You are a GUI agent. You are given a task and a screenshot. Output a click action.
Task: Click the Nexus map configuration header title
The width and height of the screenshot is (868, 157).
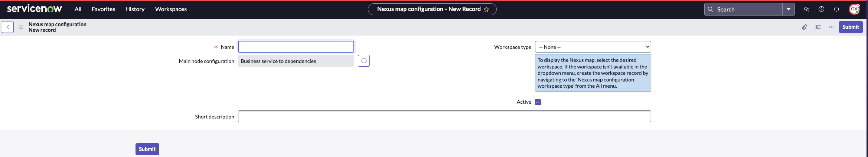[x=58, y=24]
